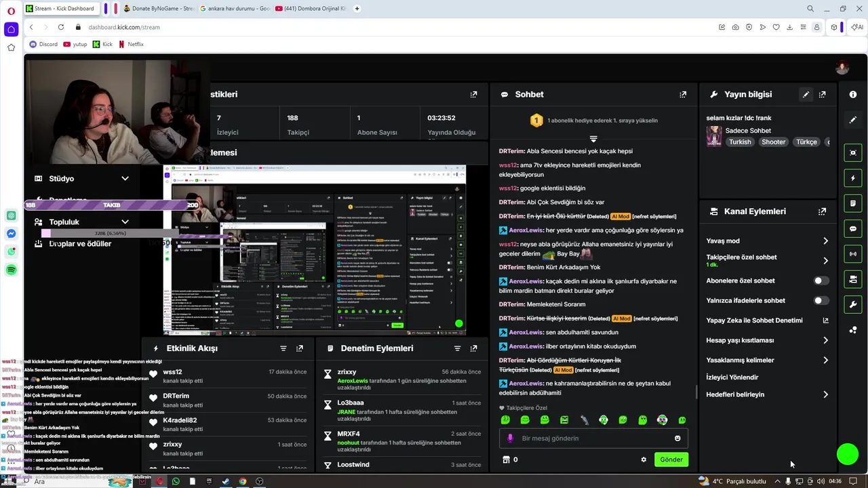Open Yasaklanmış kelimeler settings
The width and height of the screenshot is (868, 488).
point(767,361)
